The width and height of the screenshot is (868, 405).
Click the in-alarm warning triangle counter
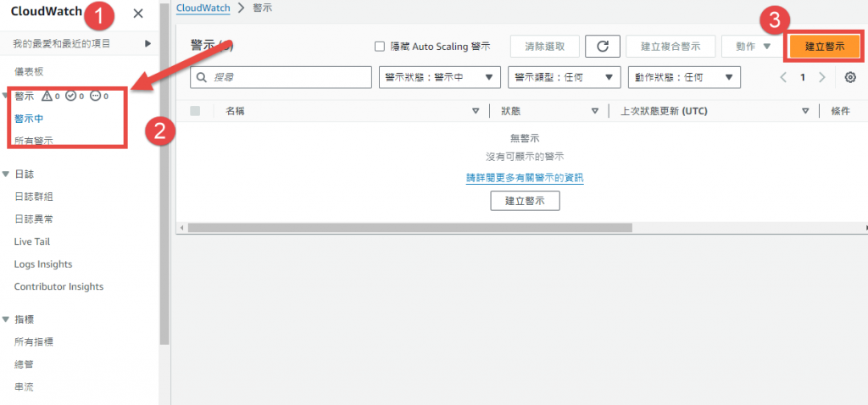pos(50,96)
